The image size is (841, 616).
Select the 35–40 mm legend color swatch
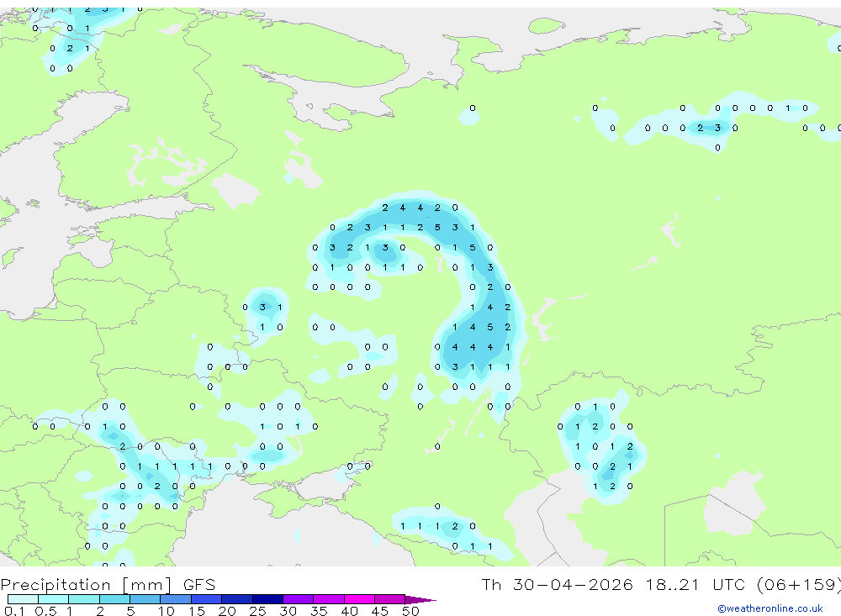pos(329,599)
